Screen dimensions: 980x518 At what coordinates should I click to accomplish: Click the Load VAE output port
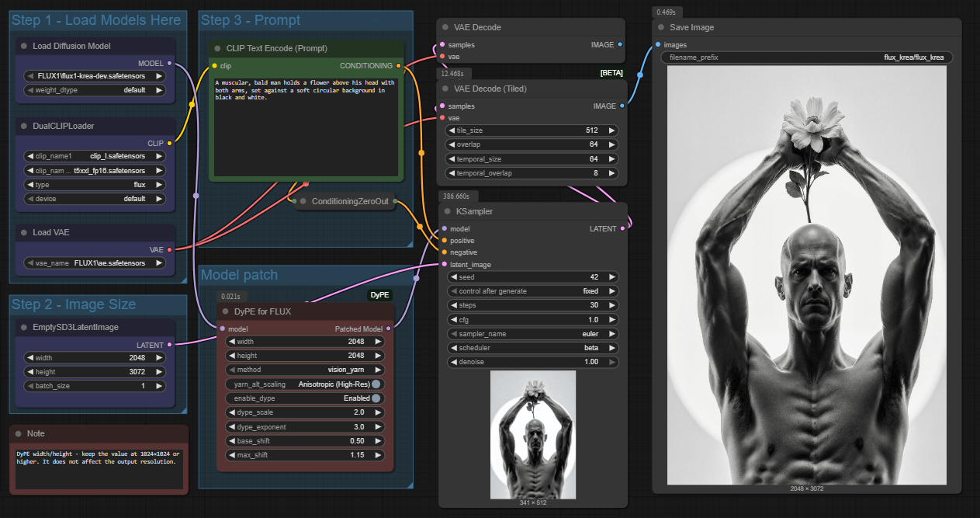[169, 249]
